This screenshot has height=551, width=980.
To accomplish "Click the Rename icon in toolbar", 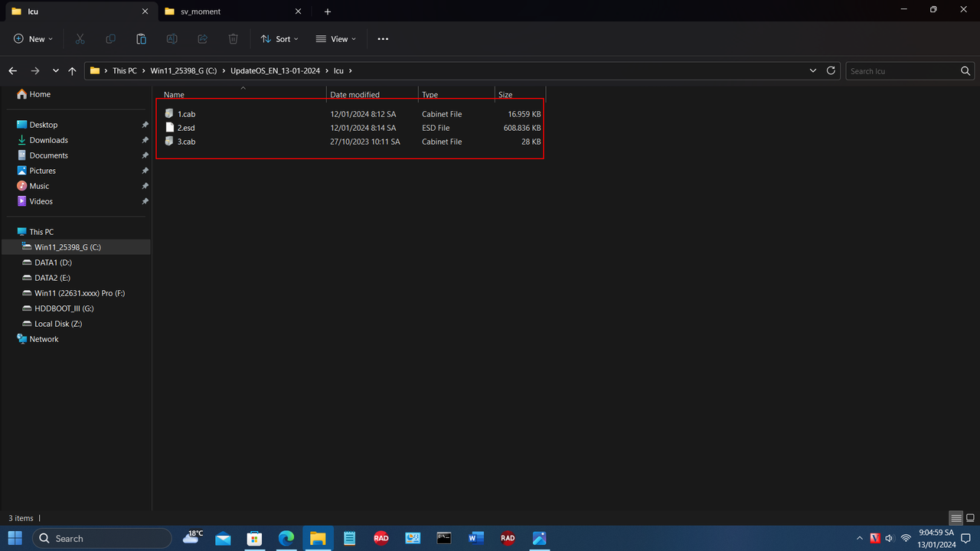I will point(171,39).
